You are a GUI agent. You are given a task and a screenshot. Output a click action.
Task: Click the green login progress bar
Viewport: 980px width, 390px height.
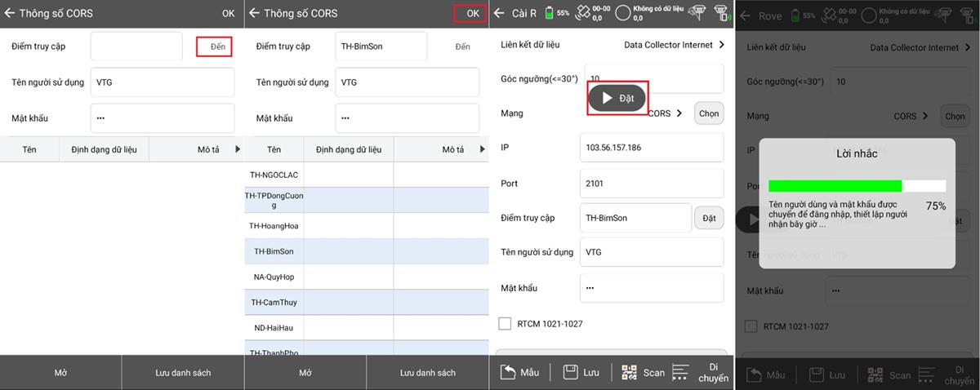(835, 186)
